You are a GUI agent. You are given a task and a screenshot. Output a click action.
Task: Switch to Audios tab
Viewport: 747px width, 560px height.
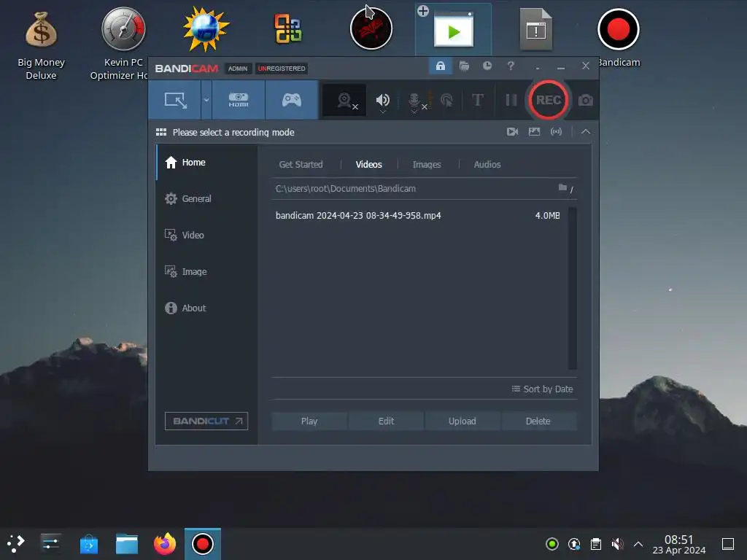tap(487, 164)
